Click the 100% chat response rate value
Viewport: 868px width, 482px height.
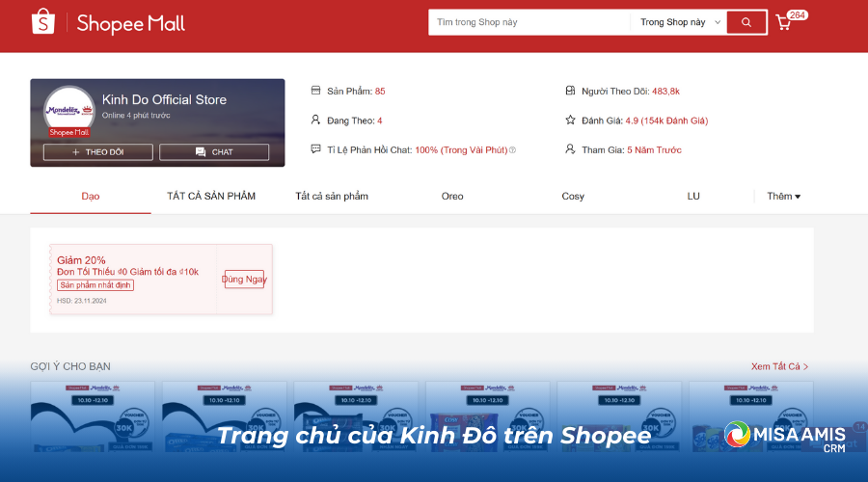(x=461, y=150)
